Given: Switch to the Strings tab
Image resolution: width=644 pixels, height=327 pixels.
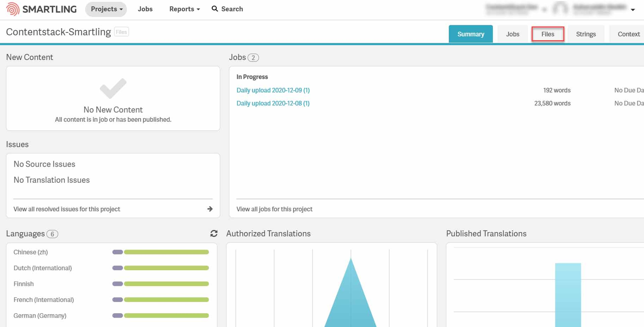Looking at the screenshot, I should click(x=586, y=34).
